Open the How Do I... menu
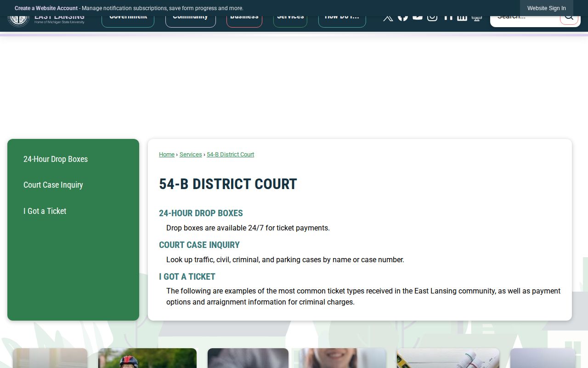 342,22
